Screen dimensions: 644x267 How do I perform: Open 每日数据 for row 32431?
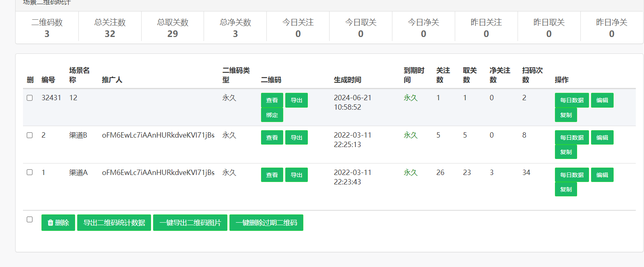point(572,100)
